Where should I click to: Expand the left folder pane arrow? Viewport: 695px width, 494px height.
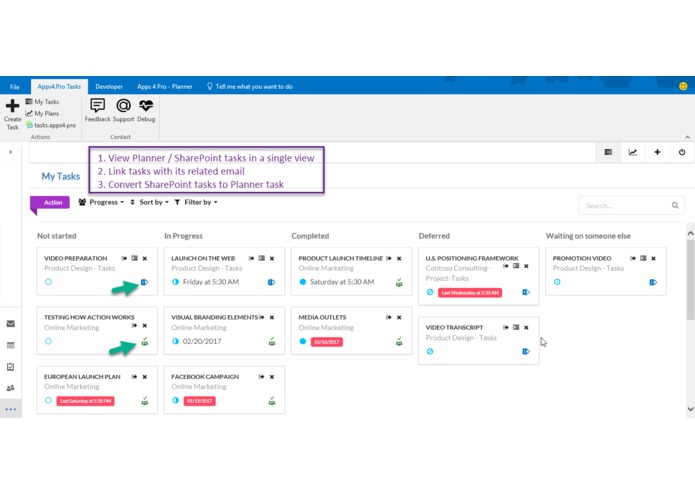(11, 152)
